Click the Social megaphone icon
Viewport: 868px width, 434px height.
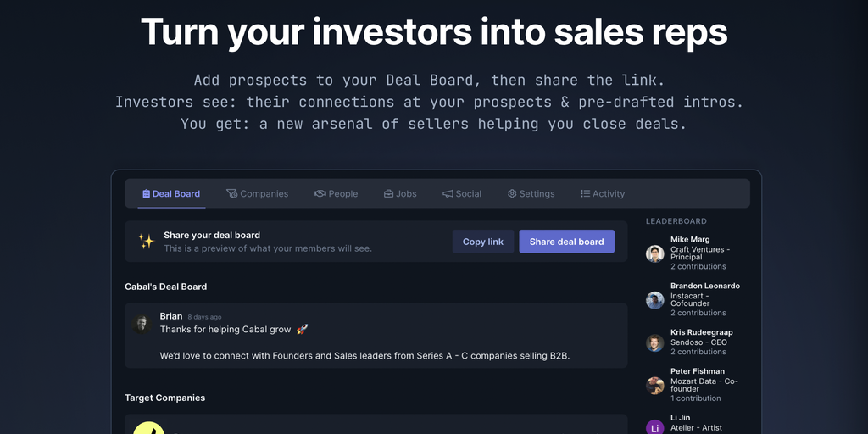click(x=448, y=194)
